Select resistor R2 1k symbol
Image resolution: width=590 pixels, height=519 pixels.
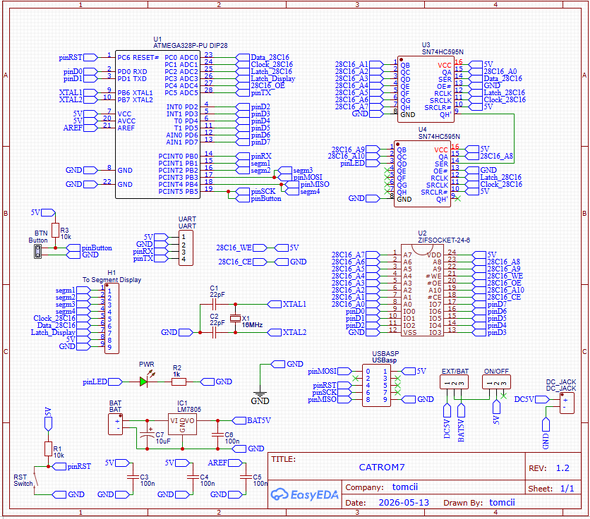point(179,382)
